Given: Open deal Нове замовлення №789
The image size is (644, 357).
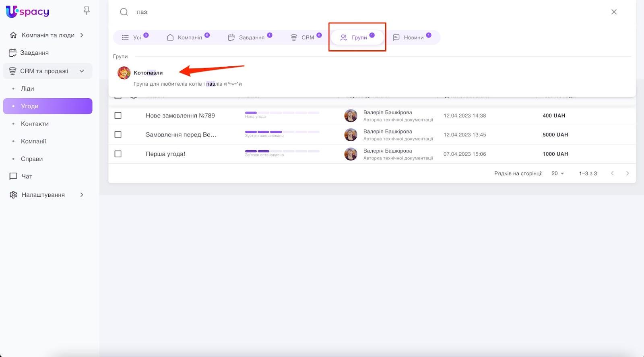Looking at the screenshot, I should coord(180,116).
